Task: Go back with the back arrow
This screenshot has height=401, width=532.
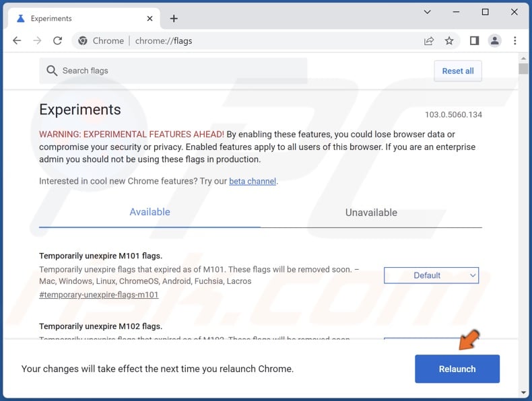Action: click(17, 40)
